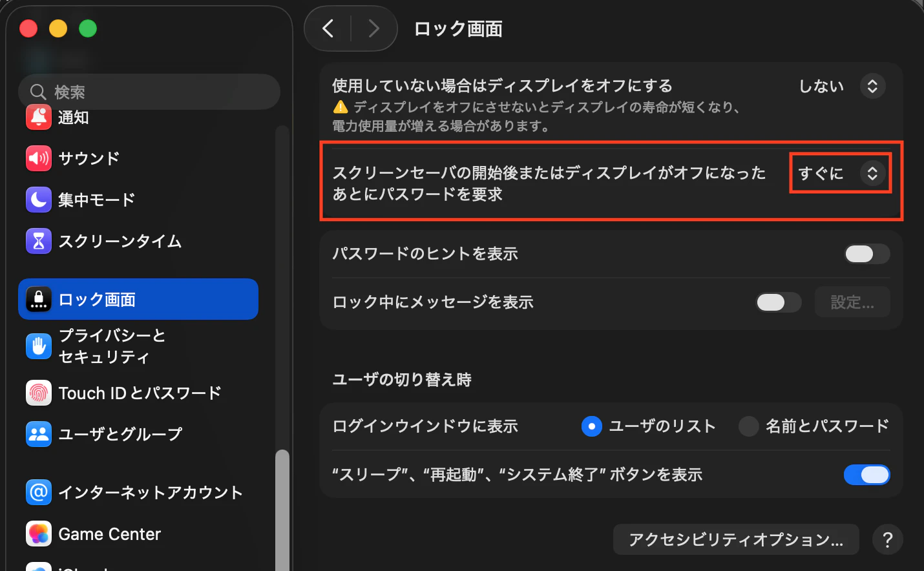Click the インターネットアカウント @ icon
The height and width of the screenshot is (571, 924).
39,492
